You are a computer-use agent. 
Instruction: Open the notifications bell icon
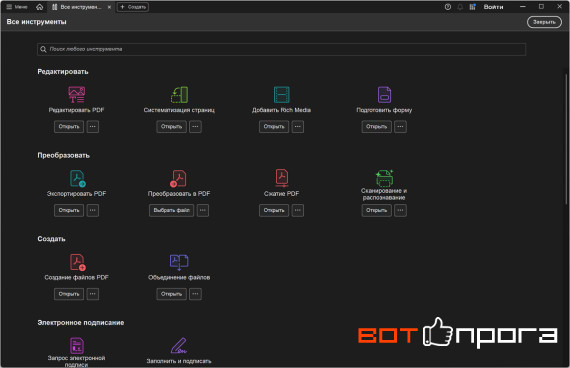pyautogui.click(x=460, y=7)
